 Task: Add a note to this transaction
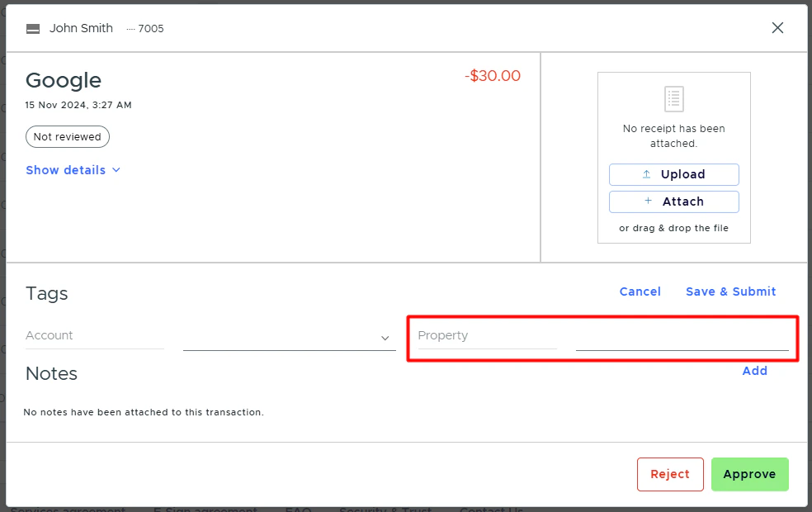coord(754,371)
